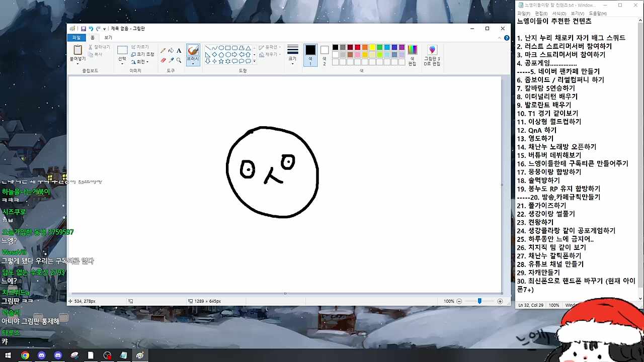
Task: Open the 도움말(H) menu in Notepad
Action: (x=598, y=14)
